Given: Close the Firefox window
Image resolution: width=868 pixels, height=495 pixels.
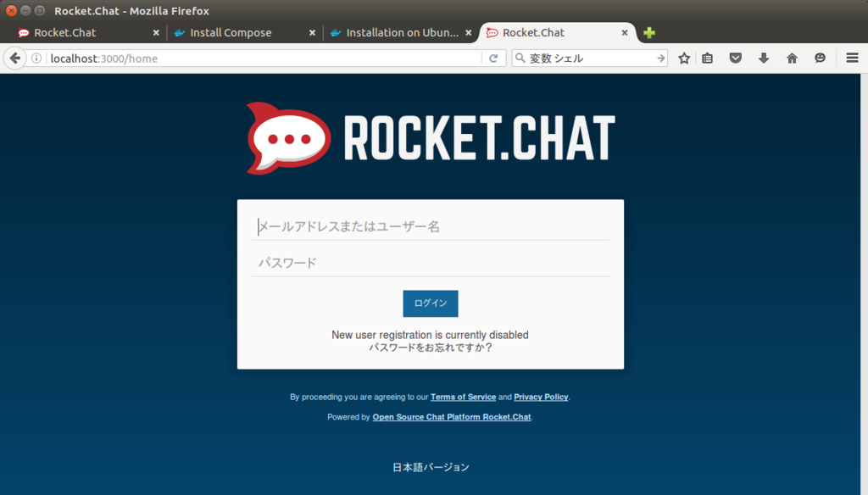Looking at the screenshot, I should point(11,10).
